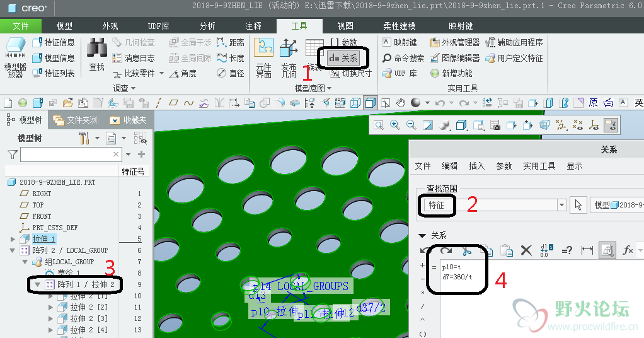
Task: Insert caret ^ operator in Relations editor
Action: click(x=423, y=320)
